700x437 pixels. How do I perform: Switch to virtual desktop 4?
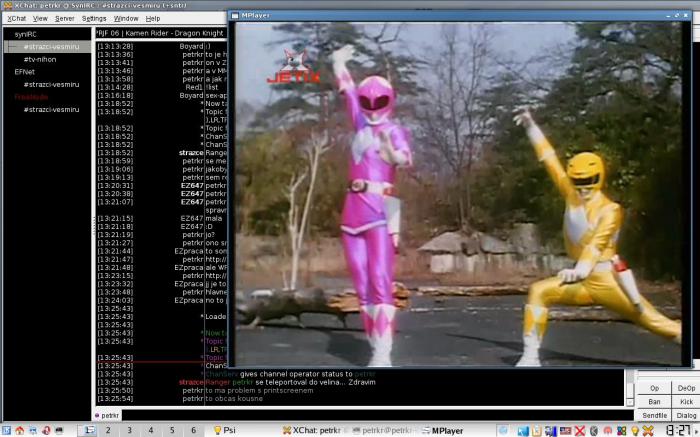tap(151, 430)
